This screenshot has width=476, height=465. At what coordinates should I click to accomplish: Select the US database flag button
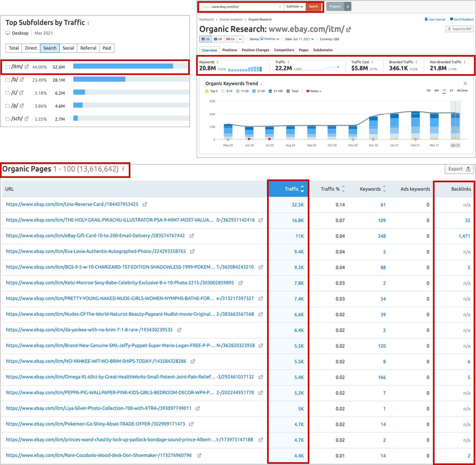[206, 39]
